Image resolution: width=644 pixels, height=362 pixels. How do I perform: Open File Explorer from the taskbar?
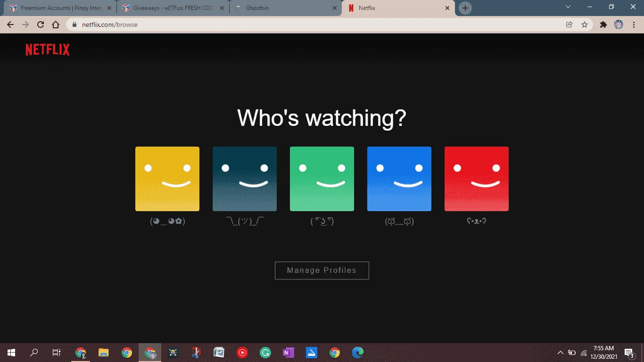(x=104, y=352)
